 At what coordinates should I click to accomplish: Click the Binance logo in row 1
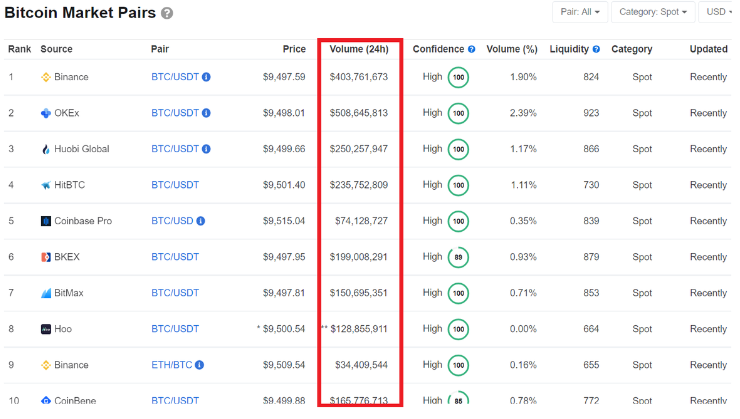pyautogui.click(x=46, y=77)
